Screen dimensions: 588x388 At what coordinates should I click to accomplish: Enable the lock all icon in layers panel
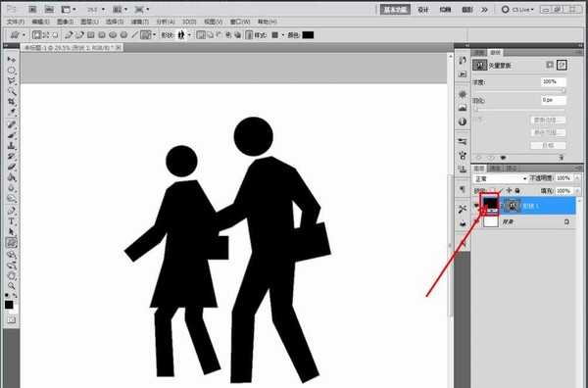point(517,191)
